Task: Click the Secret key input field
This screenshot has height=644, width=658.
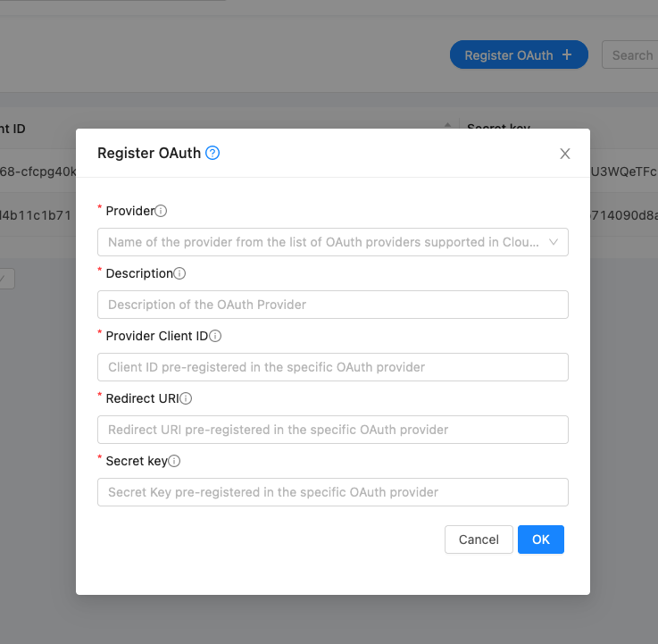Action: [x=332, y=492]
